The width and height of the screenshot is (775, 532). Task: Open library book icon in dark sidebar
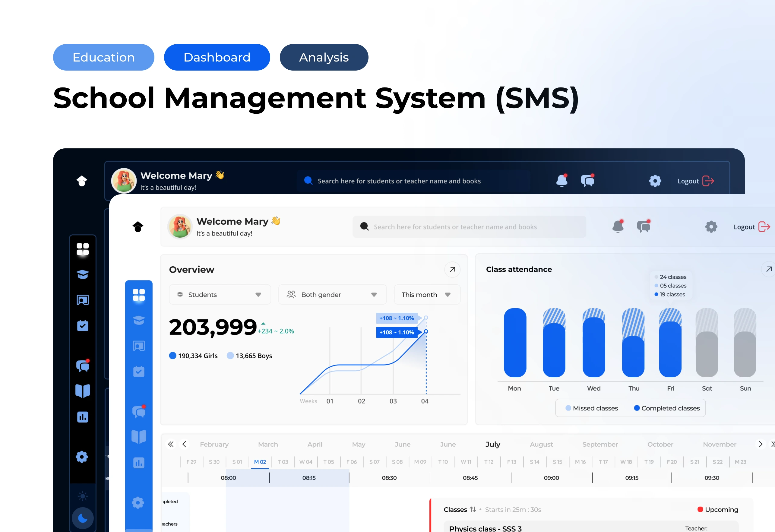tap(83, 391)
